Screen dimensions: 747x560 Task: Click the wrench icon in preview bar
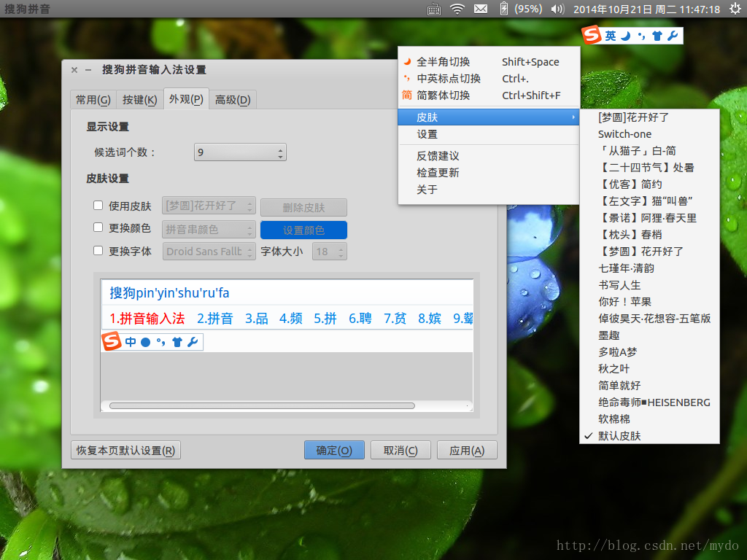[x=193, y=342]
